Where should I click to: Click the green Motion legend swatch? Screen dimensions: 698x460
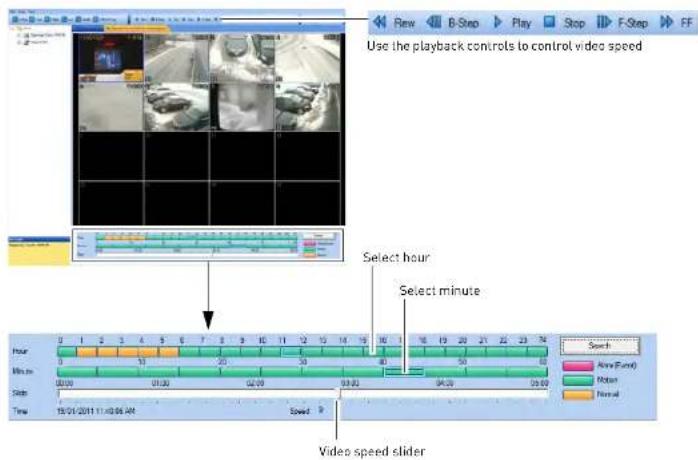click(x=578, y=380)
